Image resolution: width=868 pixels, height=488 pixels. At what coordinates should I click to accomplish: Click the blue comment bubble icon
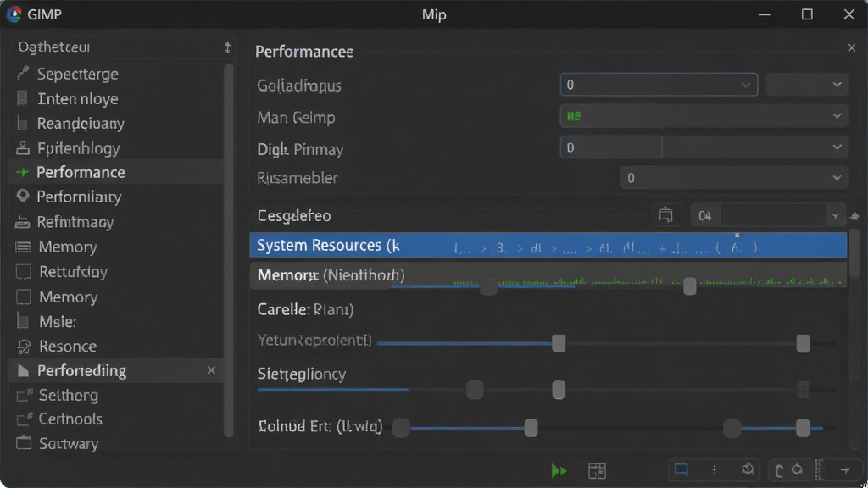(x=682, y=470)
